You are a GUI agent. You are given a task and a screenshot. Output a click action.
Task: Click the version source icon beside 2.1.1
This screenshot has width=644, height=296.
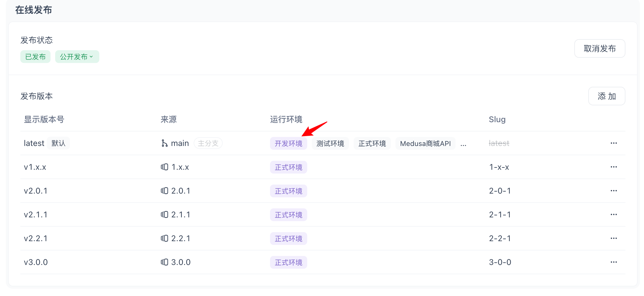click(165, 214)
